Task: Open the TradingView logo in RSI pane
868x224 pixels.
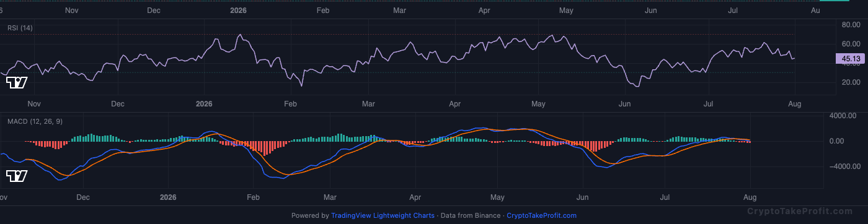Action: click(x=17, y=82)
